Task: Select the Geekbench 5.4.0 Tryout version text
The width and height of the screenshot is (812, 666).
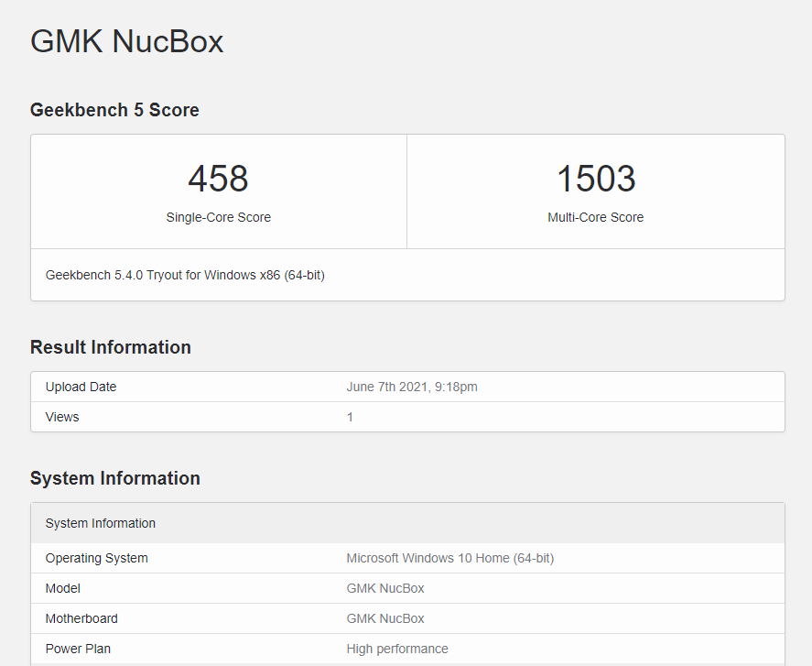Action: 185,275
